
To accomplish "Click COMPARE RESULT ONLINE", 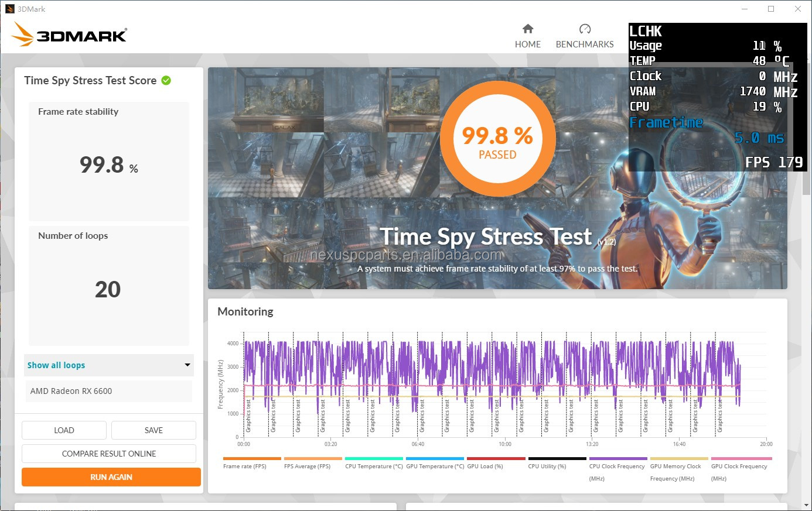I will (x=109, y=454).
